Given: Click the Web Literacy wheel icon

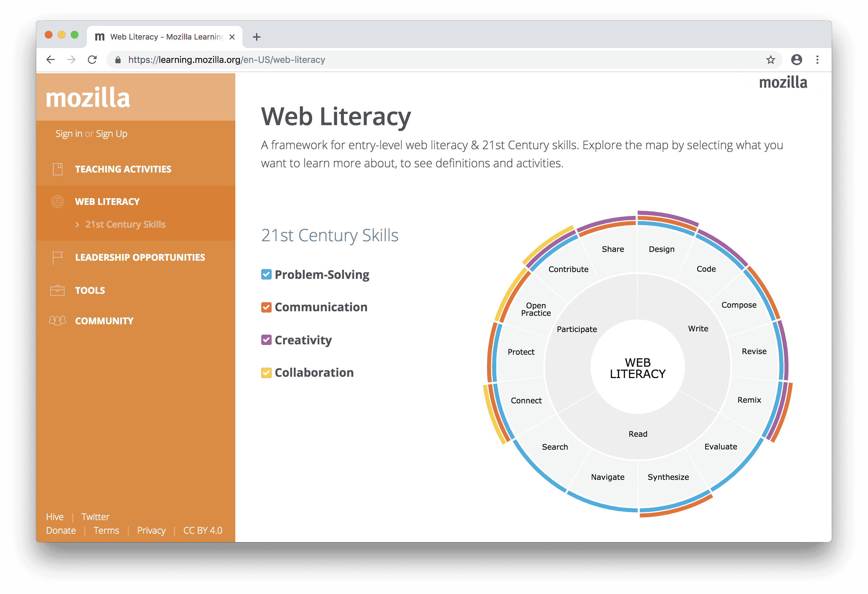Looking at the screenshot, I should click(x=57, y=202).
